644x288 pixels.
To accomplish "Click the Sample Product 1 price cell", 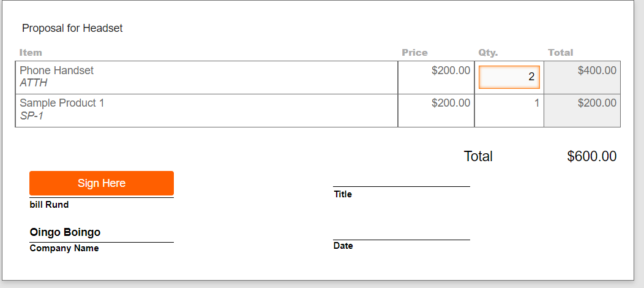I will point(436,110).
